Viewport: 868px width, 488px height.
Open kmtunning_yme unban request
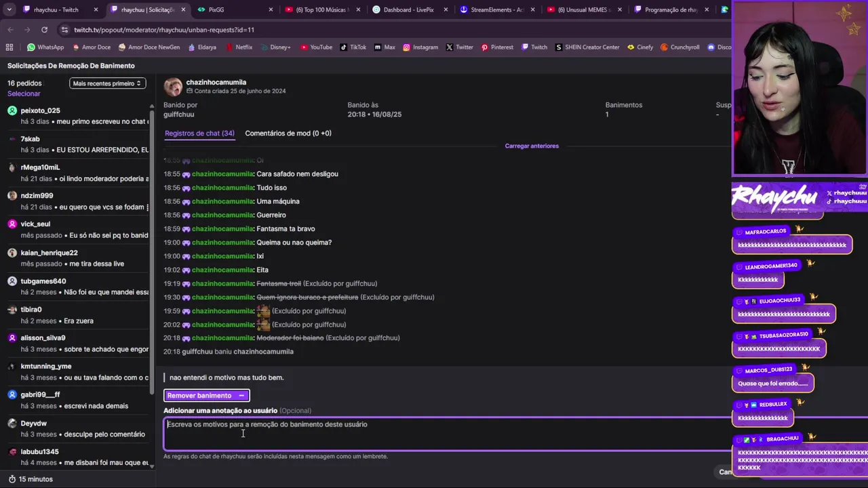coord(78,372)
